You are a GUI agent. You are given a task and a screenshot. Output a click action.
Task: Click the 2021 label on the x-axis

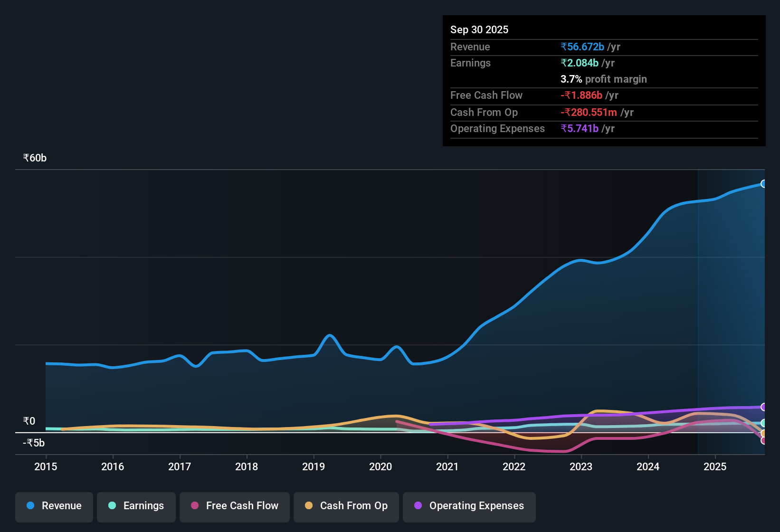[447, 467]
